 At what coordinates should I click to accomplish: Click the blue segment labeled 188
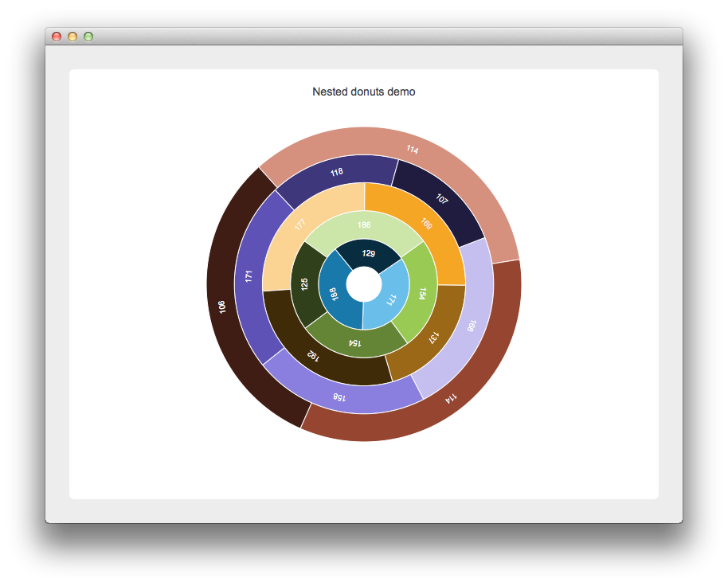(x=334, y=295)
